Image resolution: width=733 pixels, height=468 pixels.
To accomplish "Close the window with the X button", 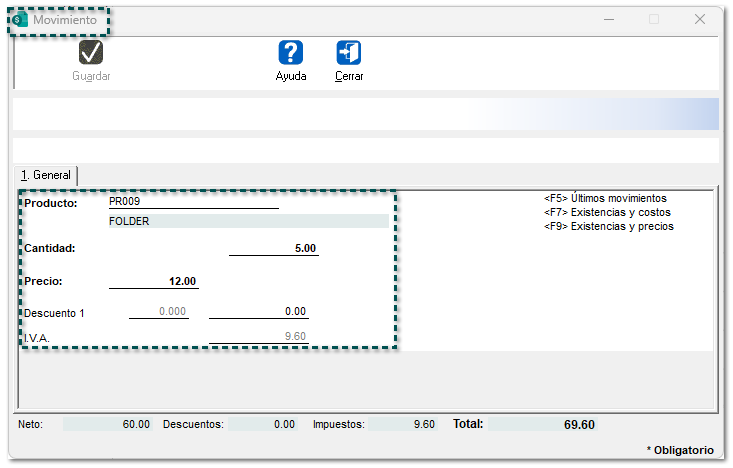I will [x=700, y=19].
